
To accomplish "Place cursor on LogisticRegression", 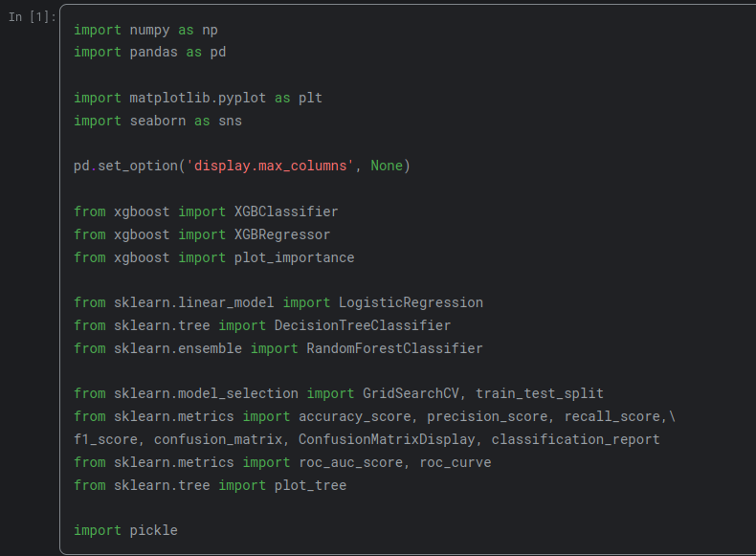I will 411,302.
